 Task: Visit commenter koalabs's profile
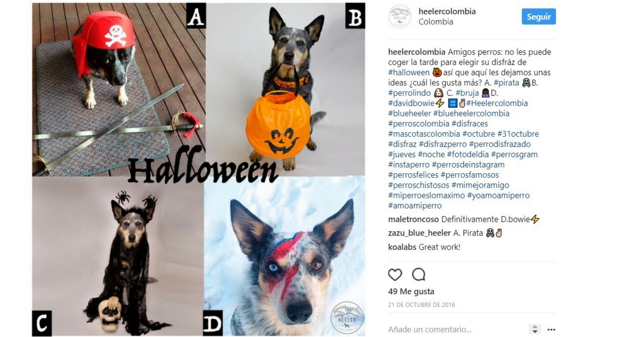pos(402,247)
